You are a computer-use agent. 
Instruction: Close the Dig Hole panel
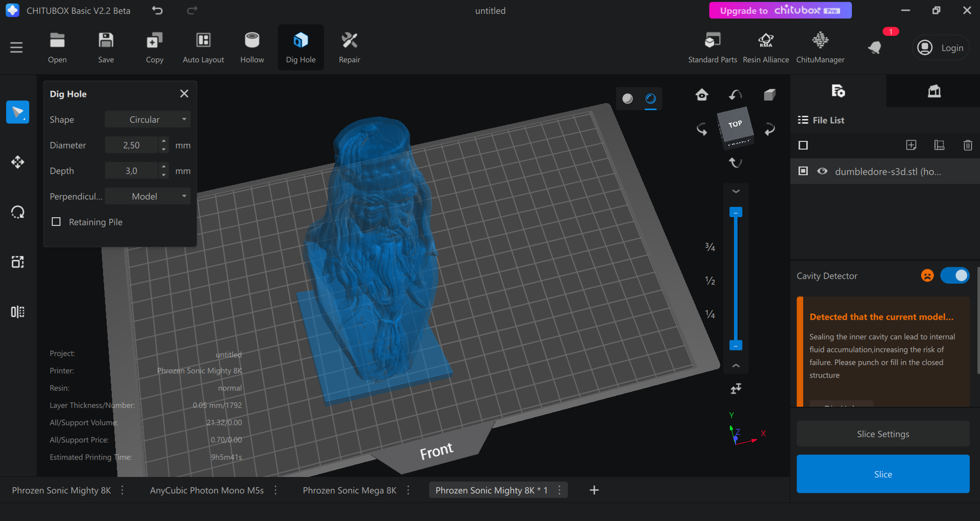pos(184,93)
